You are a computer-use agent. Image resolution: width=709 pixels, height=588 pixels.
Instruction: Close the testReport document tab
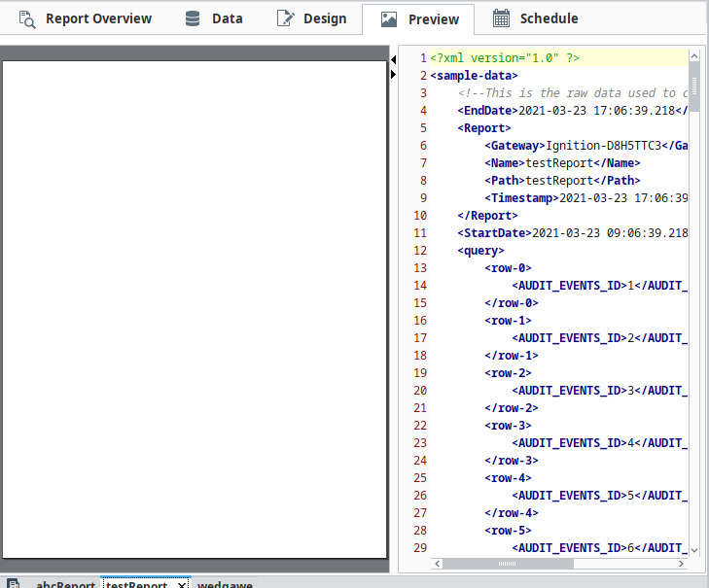click(181, 585)
